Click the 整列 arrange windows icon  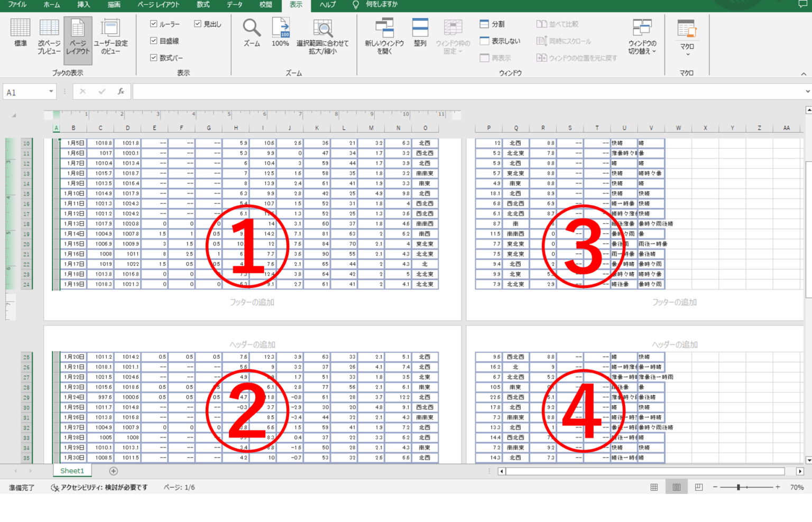click(x=420, y=33)
